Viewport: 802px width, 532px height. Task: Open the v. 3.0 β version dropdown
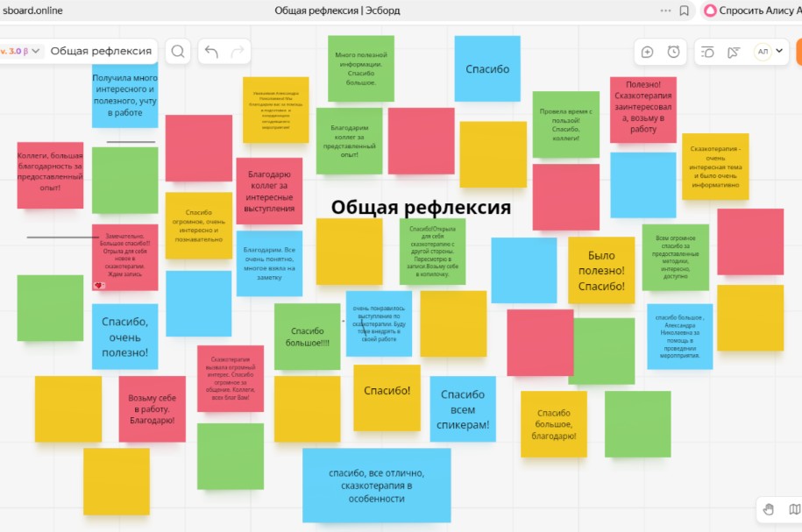21,51
